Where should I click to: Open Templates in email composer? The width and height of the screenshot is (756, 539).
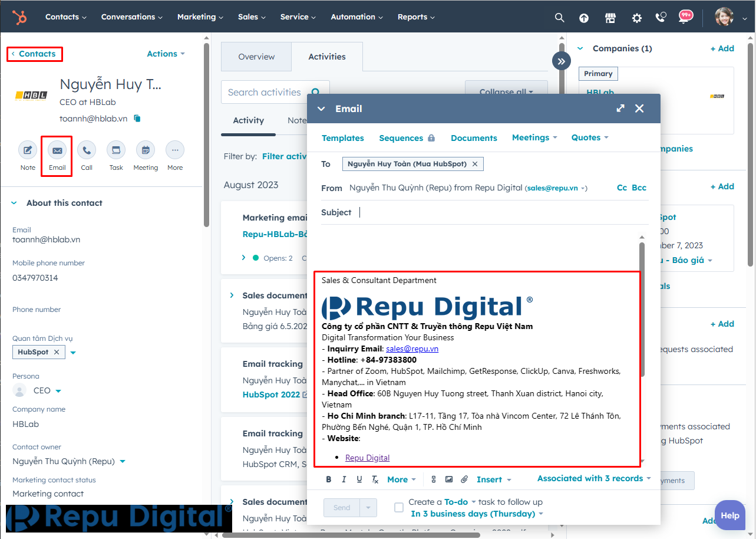click(x=343, y=138)
